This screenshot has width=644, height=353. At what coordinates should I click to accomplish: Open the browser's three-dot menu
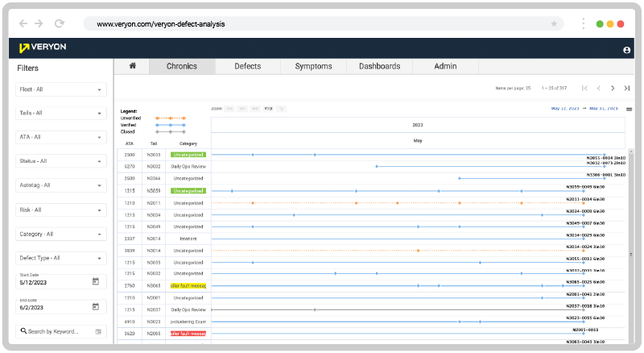pyautogui.click(x=583, y=24)
